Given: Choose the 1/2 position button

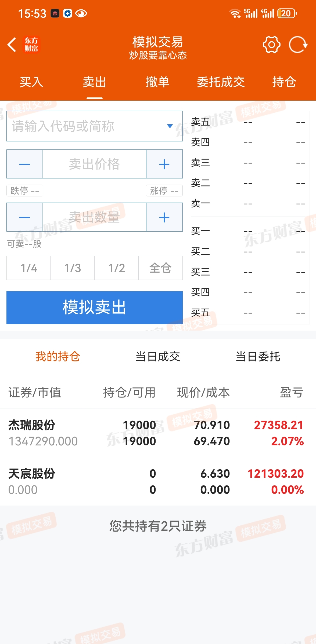Looking at the screenshot, I should (117, 268).
